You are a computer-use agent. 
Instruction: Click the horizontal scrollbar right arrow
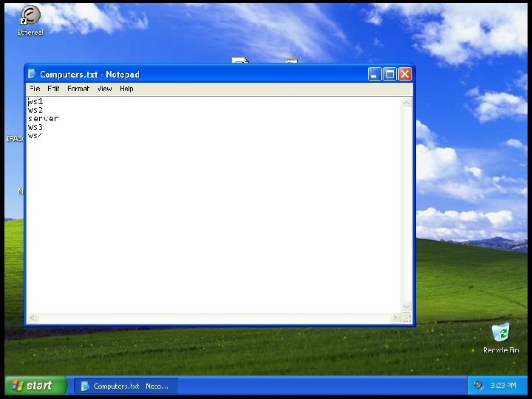[395, 318]
